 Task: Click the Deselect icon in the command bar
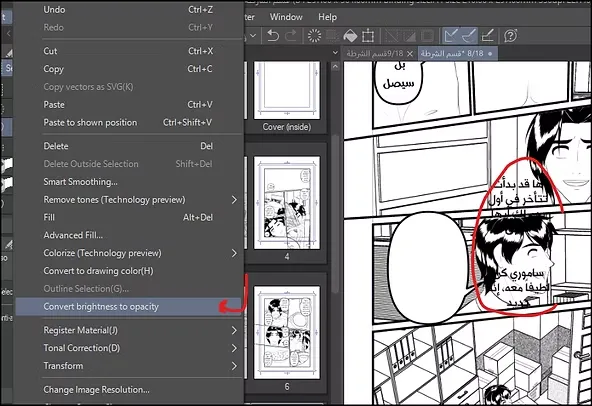tap(392, 36)
